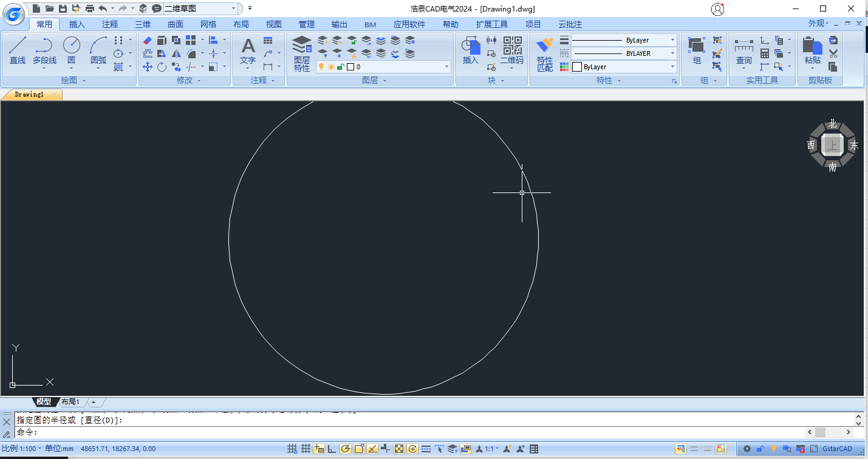Toggle the layer lock icon in layer dropdown

pyautogui.click(x=340, y=67)
